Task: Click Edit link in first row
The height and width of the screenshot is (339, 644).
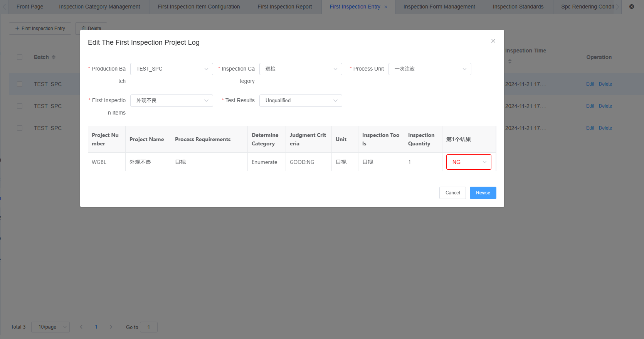Action: [x=590, y=84]
